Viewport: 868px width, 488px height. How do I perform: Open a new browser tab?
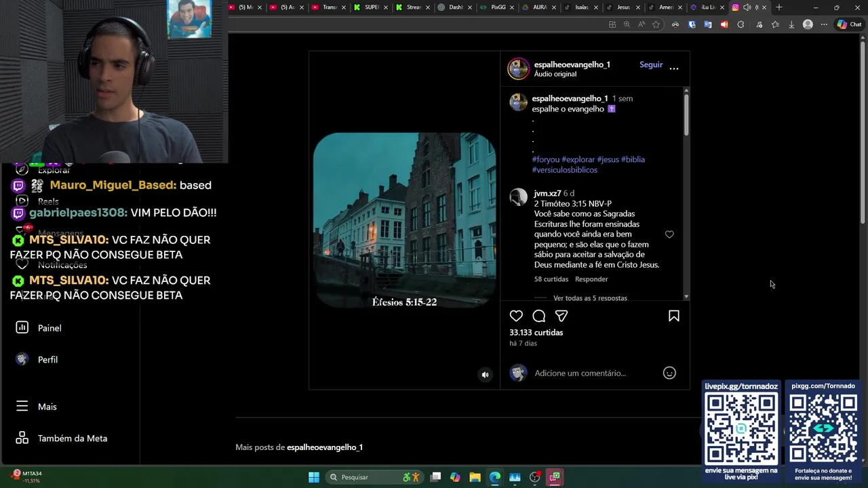(779, 7)
